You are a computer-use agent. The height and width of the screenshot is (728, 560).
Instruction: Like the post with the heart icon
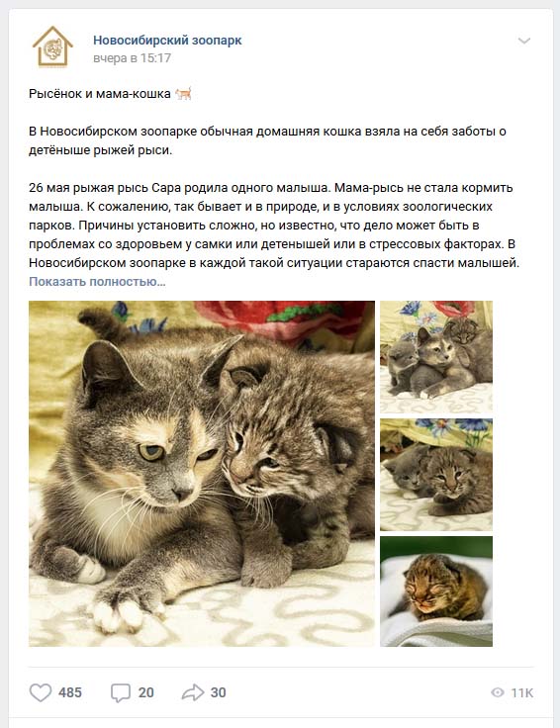pos(41,692)
